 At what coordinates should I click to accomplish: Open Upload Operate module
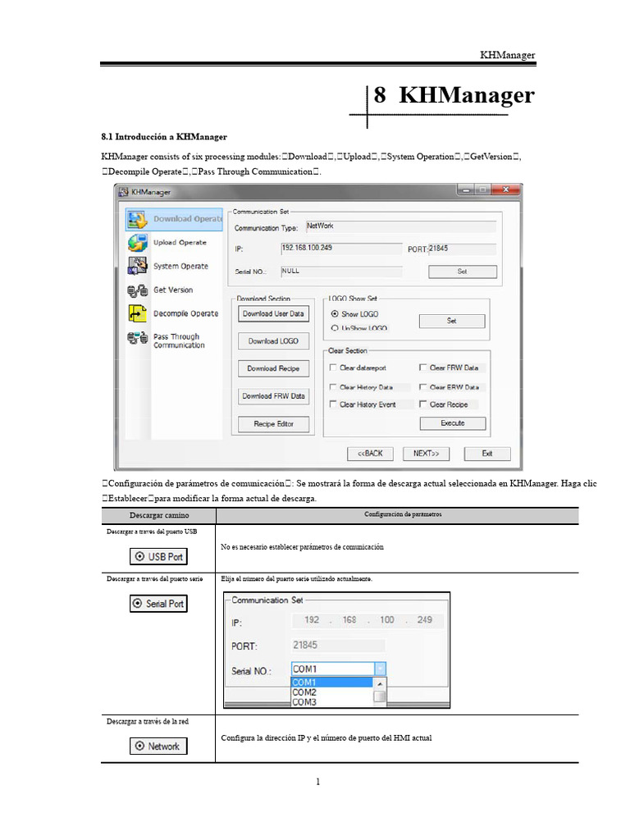click(x=180, y=243)
